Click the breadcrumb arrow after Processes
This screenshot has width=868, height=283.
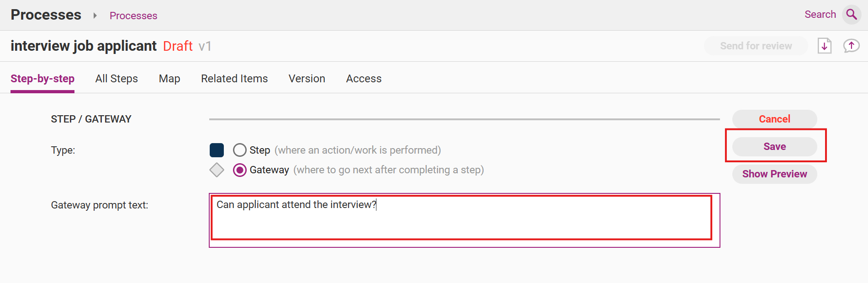click(x=95, y=16)
